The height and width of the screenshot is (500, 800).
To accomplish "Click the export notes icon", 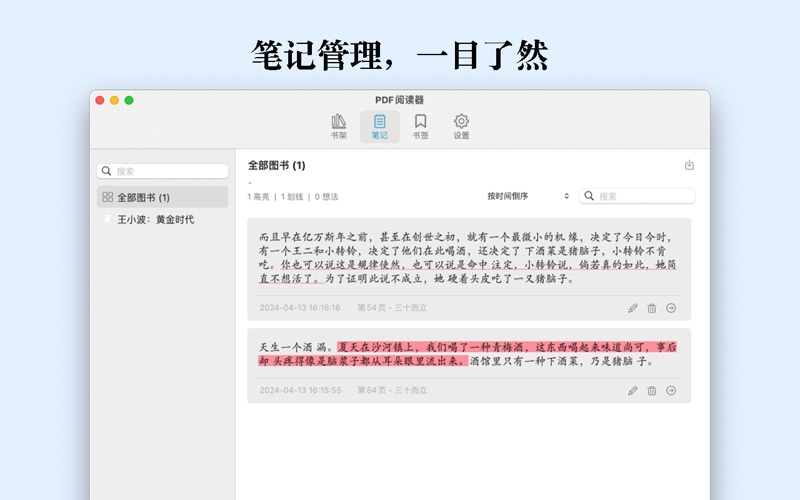I will [689, 165].
